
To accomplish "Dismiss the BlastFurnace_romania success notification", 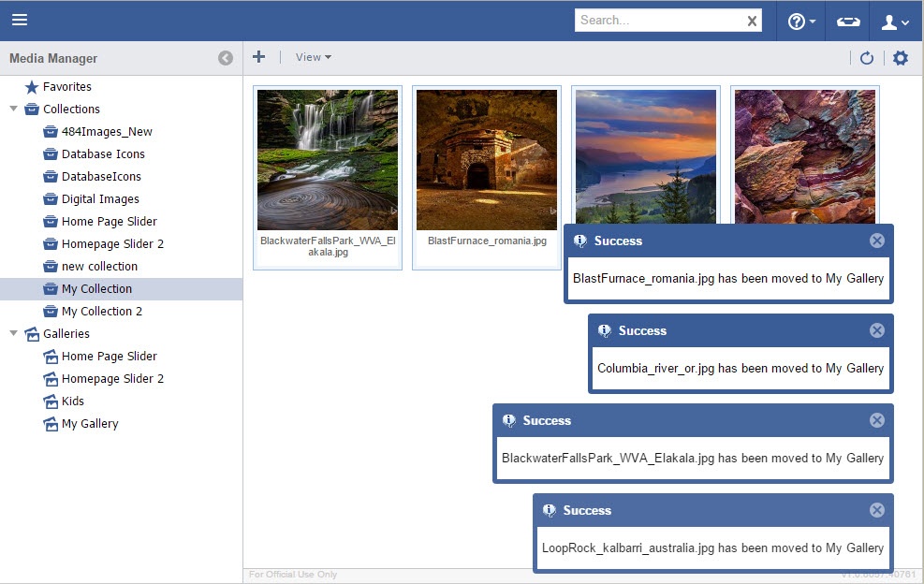I will click(877, 241).
